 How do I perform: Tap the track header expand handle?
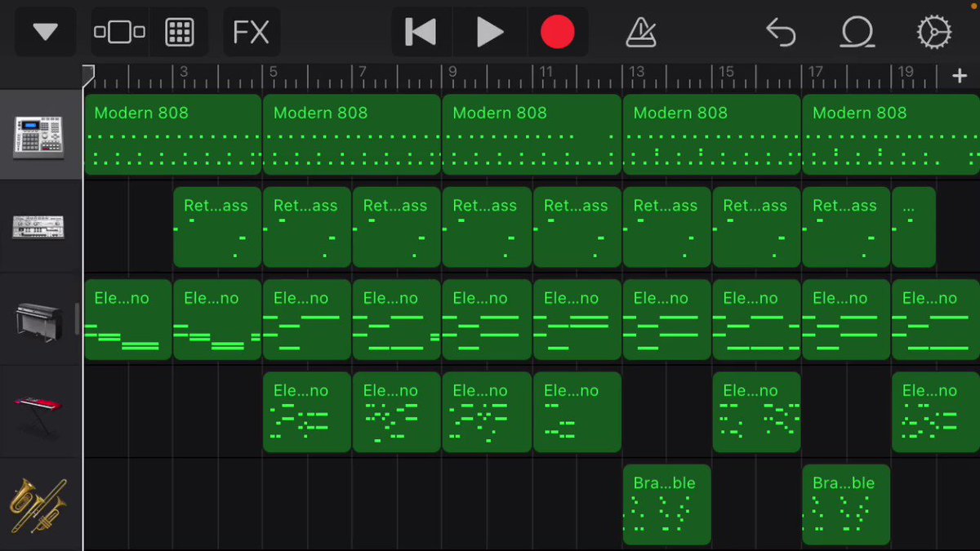[78, 319]
